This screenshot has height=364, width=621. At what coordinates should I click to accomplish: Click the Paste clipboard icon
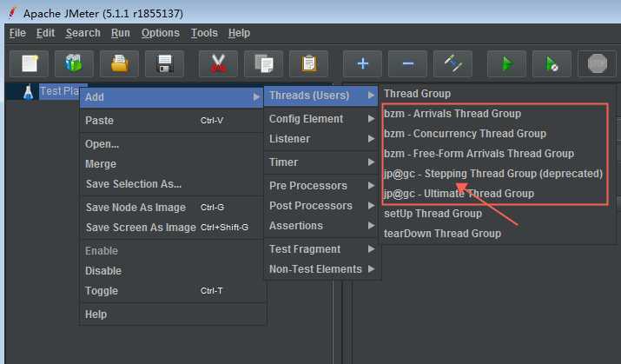pyautogui.click(x=308, y=63)
